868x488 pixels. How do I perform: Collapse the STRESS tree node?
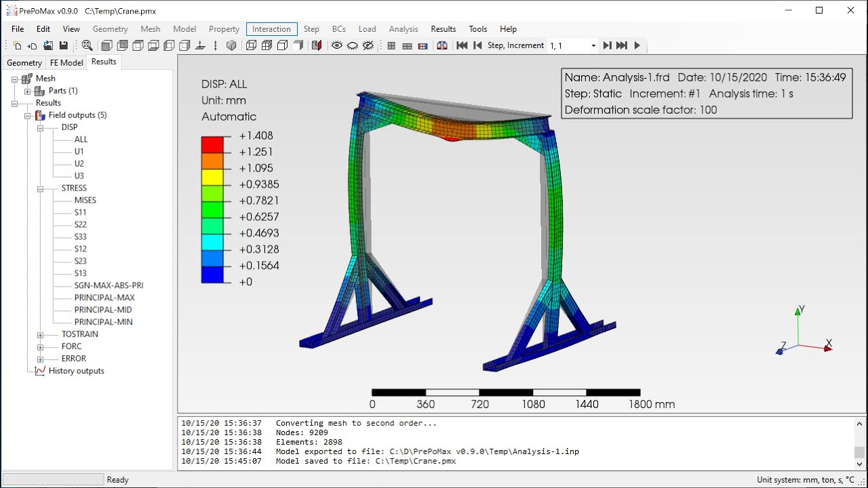pyautogui.click(x=40, y=188)
